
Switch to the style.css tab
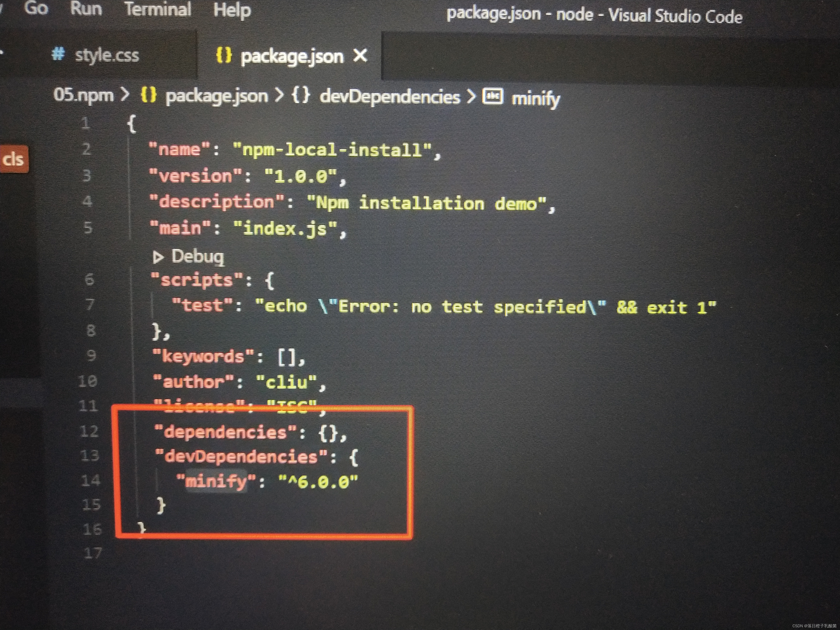pos(107,55)
